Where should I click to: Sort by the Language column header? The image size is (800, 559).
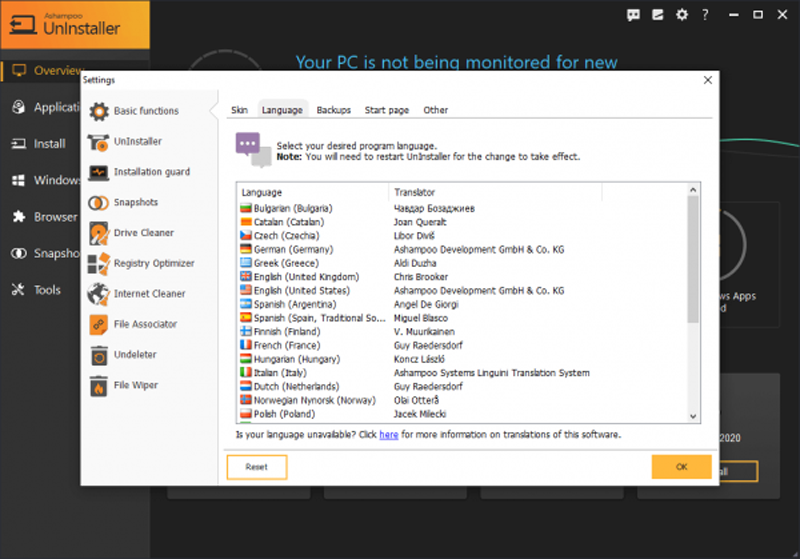tap(313, 193)
